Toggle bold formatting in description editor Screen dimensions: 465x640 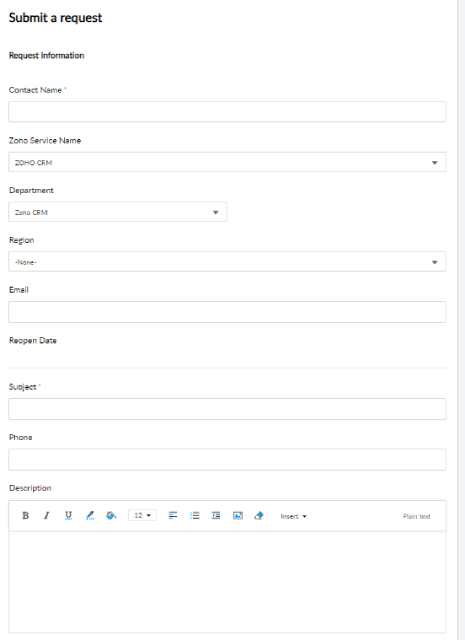point(25,516)
